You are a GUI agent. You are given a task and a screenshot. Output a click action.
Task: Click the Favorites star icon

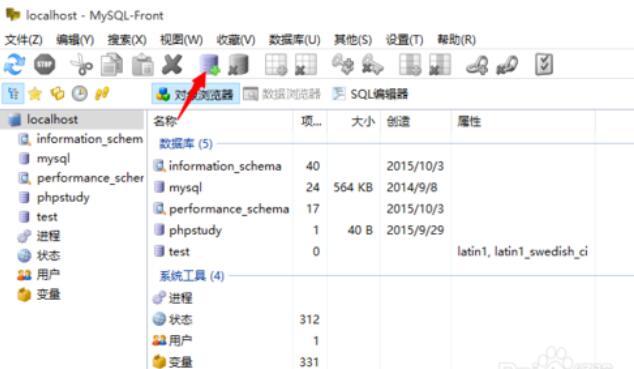35,94
